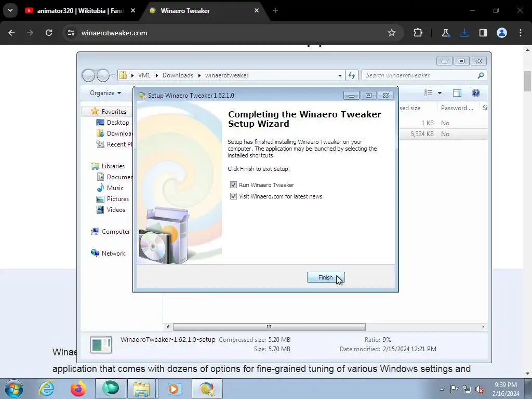This screenshot has height=399, width=532.
Task: Click the Explorer refresh button
Action: point(352,75)
